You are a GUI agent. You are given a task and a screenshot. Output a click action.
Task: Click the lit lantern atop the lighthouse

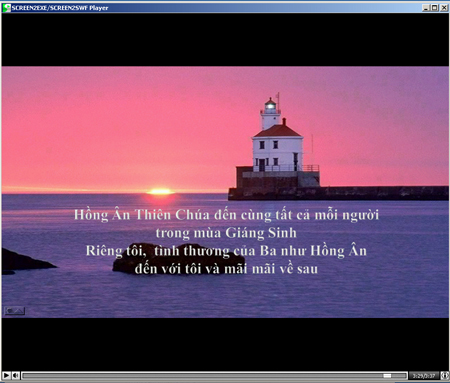click(x=270, y=106)
